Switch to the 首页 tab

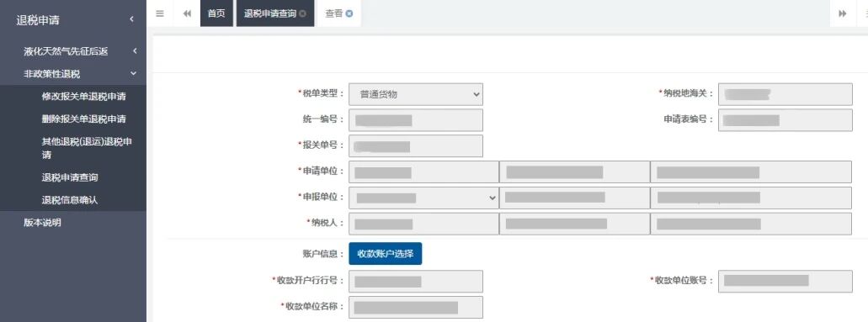pyautogui.click(x=216, y=13)
